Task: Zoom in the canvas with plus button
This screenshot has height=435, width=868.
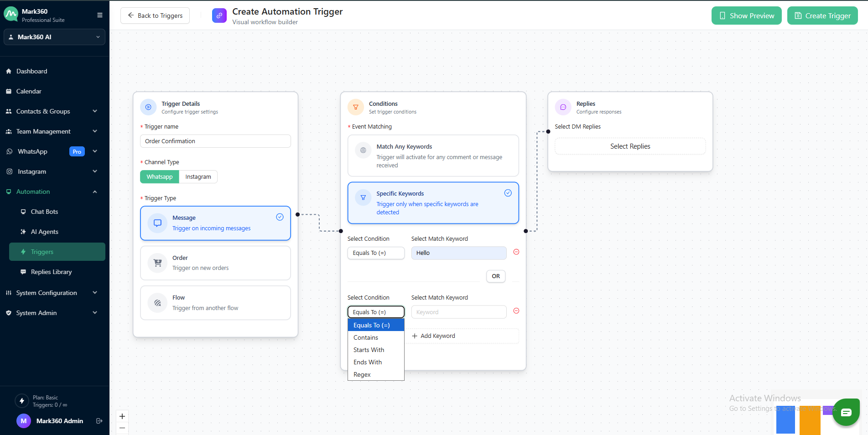Action: click(x=122, y=416)
